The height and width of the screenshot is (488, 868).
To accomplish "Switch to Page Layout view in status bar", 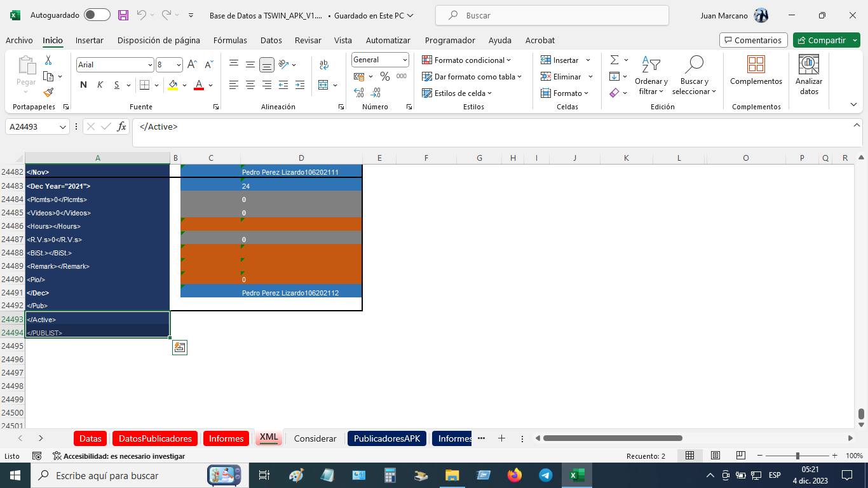I will [x=715, y=456].
